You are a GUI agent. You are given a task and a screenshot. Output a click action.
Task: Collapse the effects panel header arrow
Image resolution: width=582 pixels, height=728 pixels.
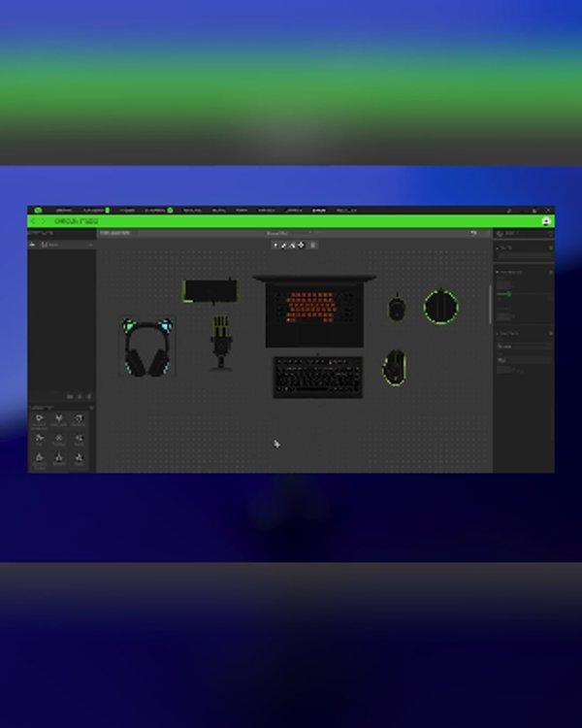[x=91, y=408]
